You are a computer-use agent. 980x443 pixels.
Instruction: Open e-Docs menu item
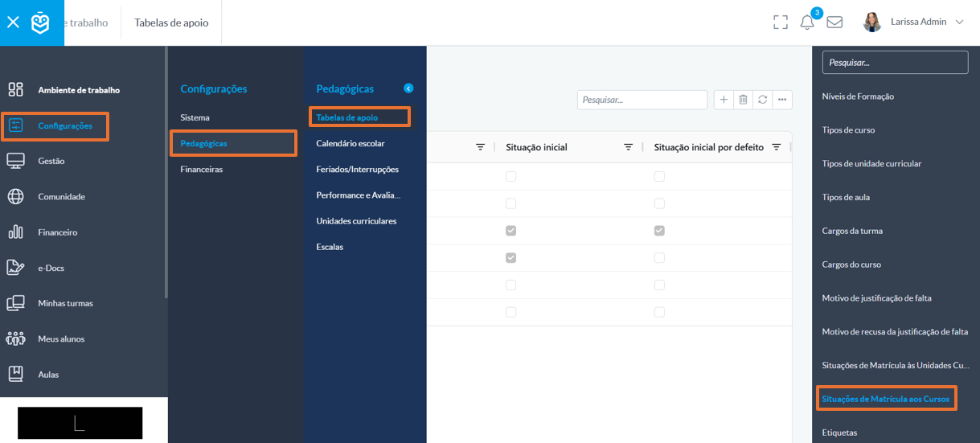pos(51,268)
